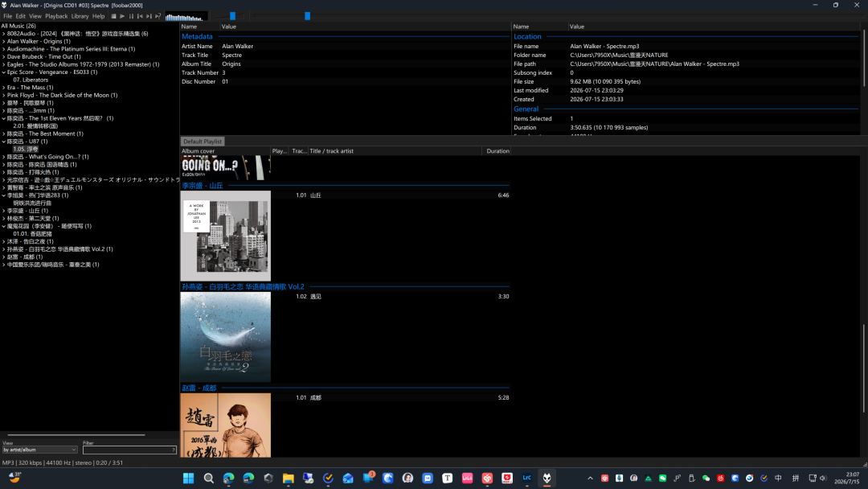
Task: Select All Music (26) root item
Action: (x=18, y=26)
